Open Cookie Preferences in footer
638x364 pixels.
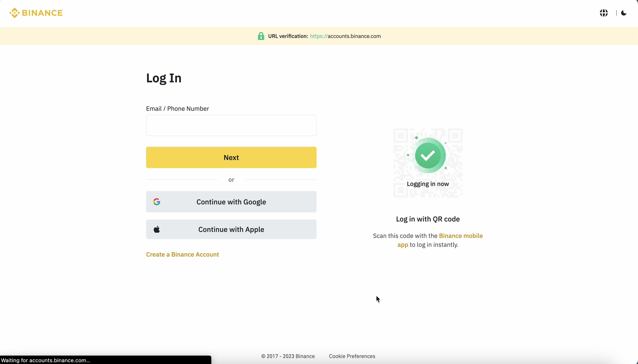coord(352,356)
